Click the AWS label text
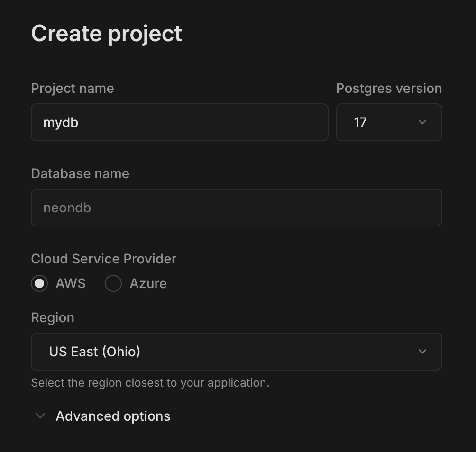The height and width of the screenshot is (452, 476). point(71,283)
